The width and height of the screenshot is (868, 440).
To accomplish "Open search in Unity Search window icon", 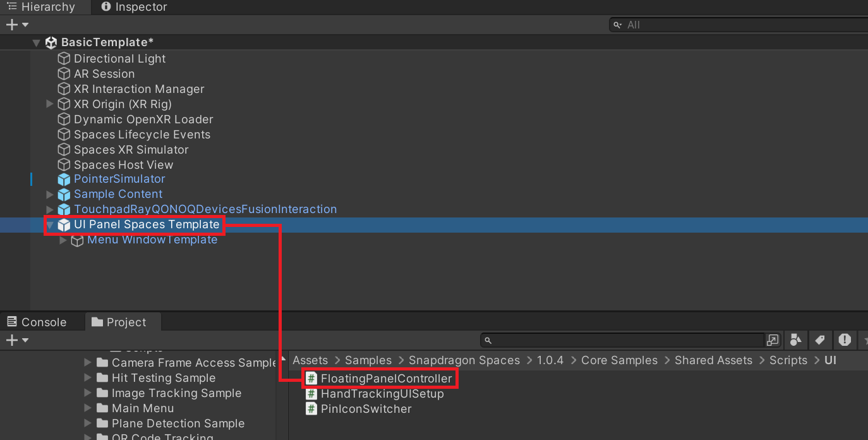I will tap(773, 340).
